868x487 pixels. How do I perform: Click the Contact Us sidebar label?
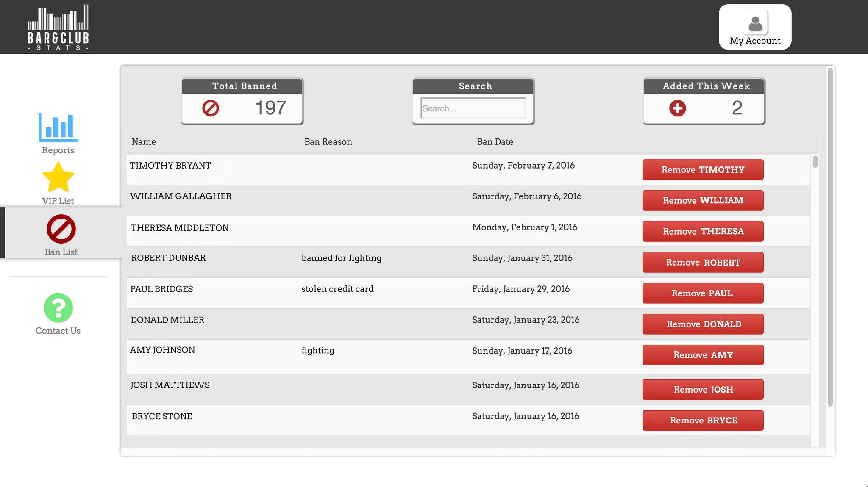tap(58, 331)
